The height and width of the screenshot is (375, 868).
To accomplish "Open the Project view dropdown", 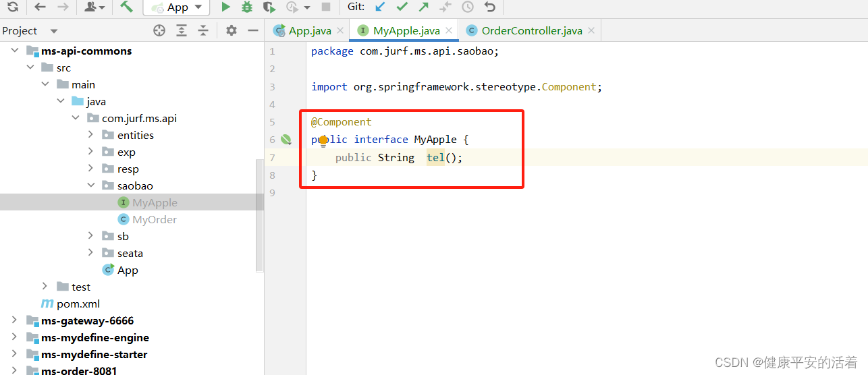I will click(x=54, y=31).
